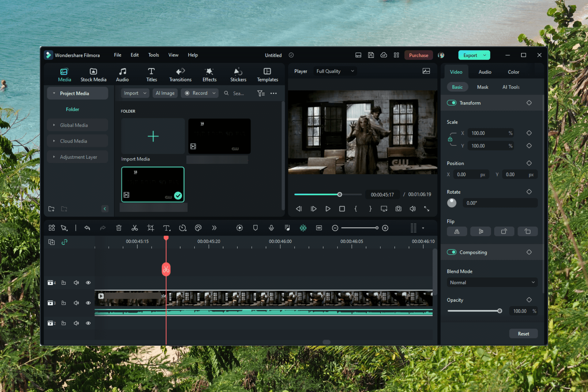Undo the last action
Viewport: 588px width, 392px height.
(x=87, y=228)
